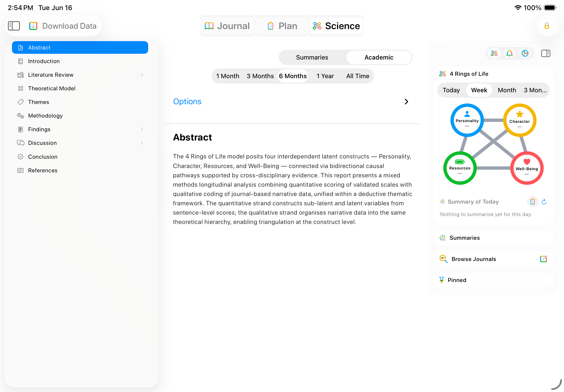
Task: Select the Well-Being ring
Action: click(527, 168)
